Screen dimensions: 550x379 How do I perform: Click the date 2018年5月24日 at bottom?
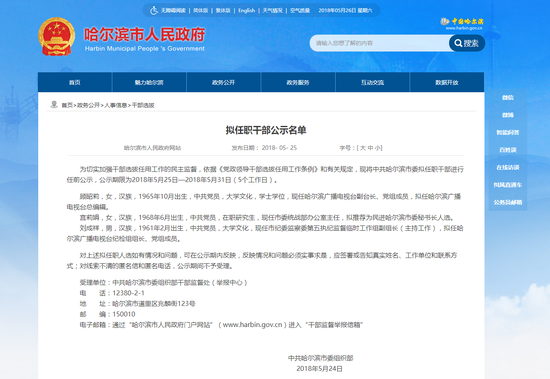pyautogui.click(x=320, y=369)
